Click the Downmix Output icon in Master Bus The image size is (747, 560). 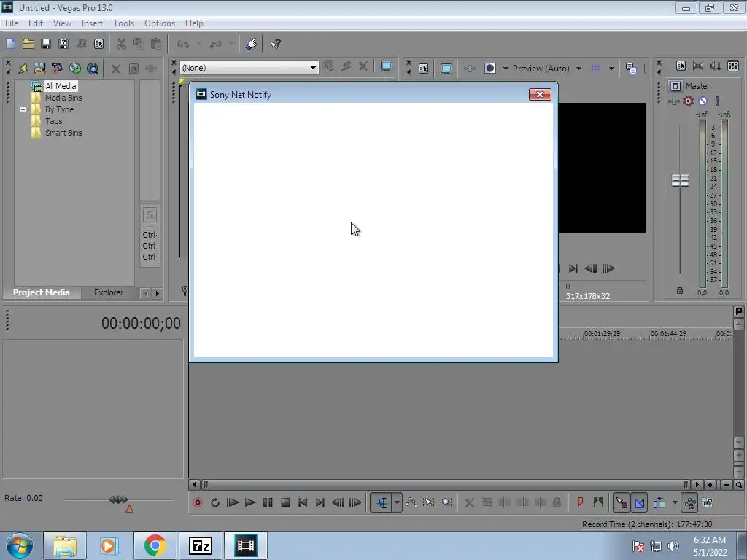698,66
